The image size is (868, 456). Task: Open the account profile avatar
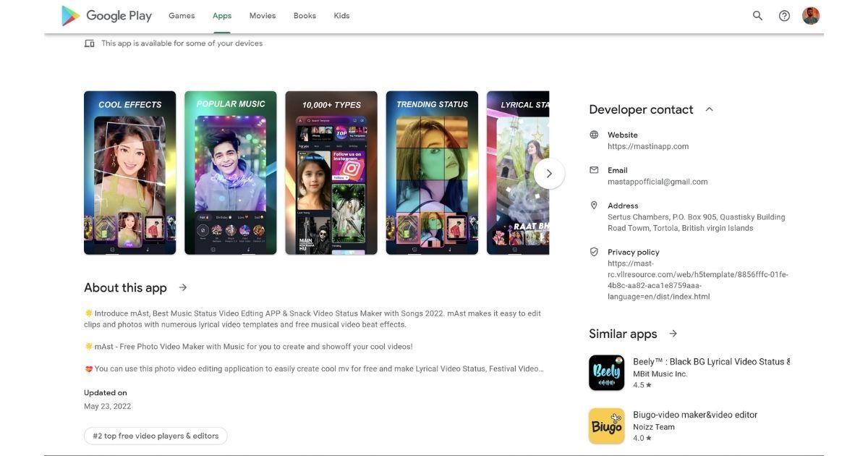pos(811,16)
